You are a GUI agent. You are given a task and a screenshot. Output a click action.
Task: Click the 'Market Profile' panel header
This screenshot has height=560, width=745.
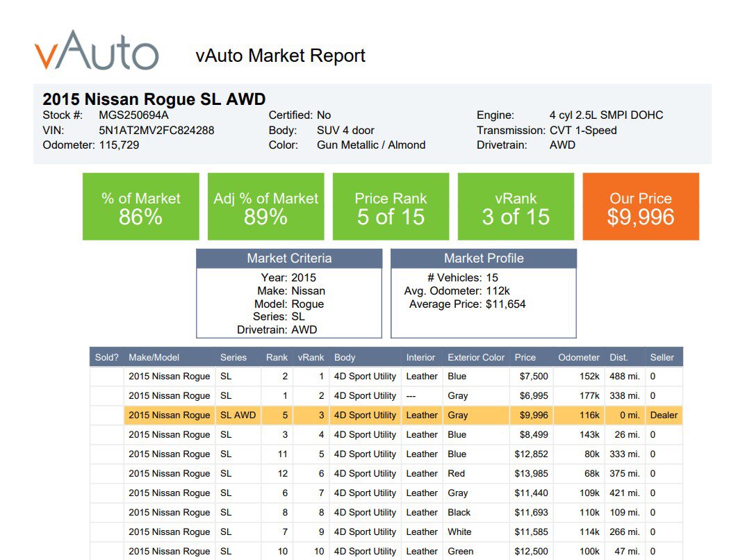(484, 258)
